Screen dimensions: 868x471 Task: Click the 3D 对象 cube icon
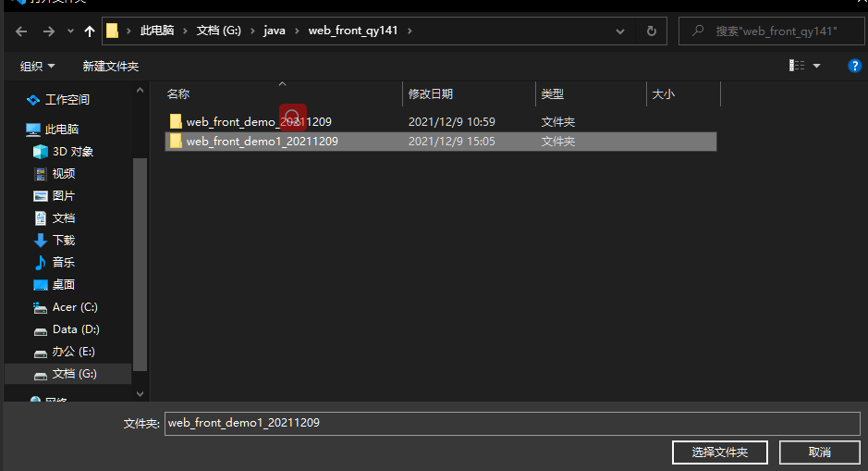(x=41, y=152)
